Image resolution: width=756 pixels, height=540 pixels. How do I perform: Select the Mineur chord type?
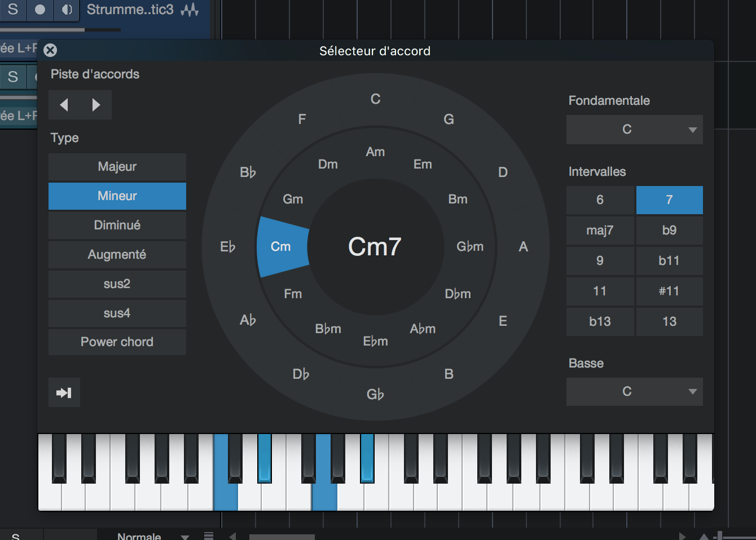pyautogui.click(x=117, y=196)
